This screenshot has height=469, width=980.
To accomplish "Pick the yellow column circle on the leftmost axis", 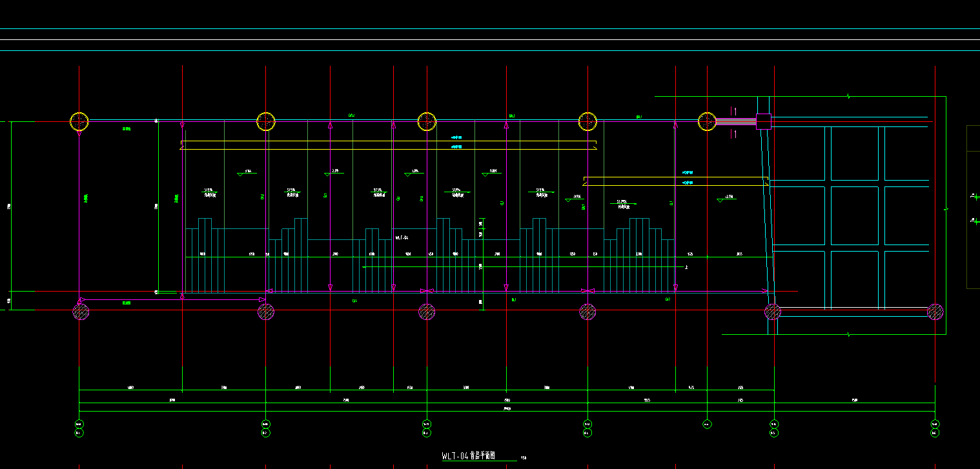I will (x=79, y=121).
